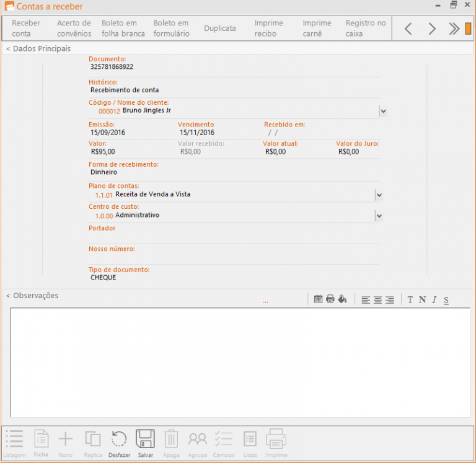The height and width of the screenshot is (463, 476).
Task: Apply bold with the N icon
Action: (x=422, y=300)
